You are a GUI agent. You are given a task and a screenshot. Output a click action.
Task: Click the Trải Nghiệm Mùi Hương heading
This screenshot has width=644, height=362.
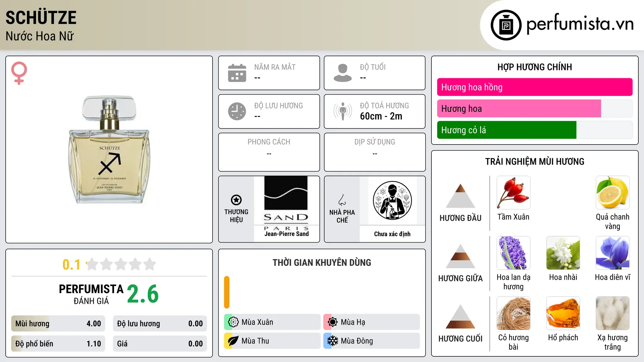pos(535,162)
